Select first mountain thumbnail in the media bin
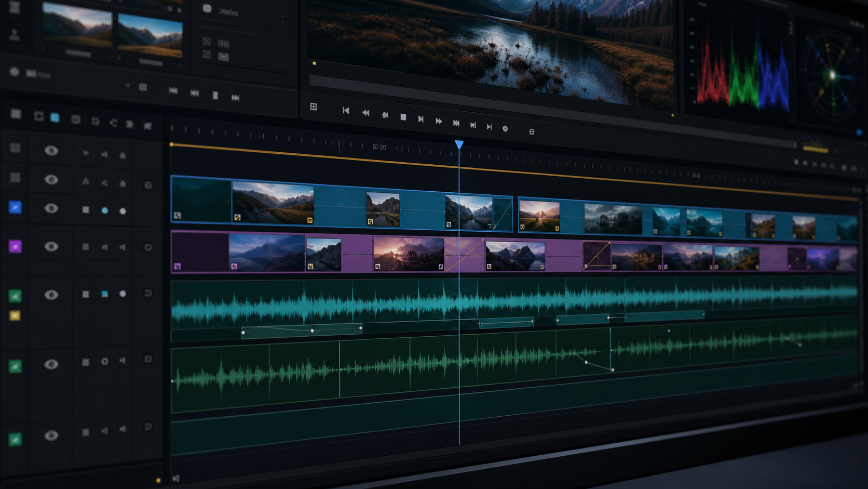Image resolution: width=868 pixels, height=489 pixels. coord(77,25)
